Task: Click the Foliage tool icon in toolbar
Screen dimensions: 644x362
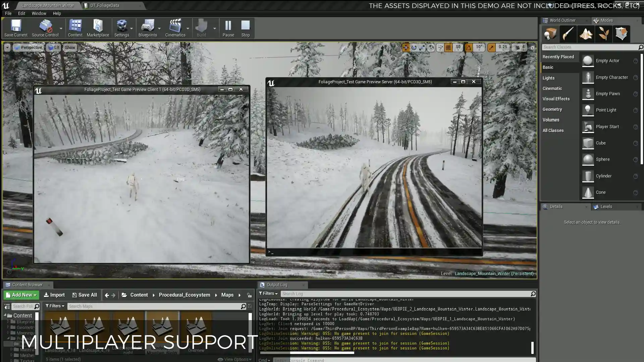Action: [x=603, y=34]
